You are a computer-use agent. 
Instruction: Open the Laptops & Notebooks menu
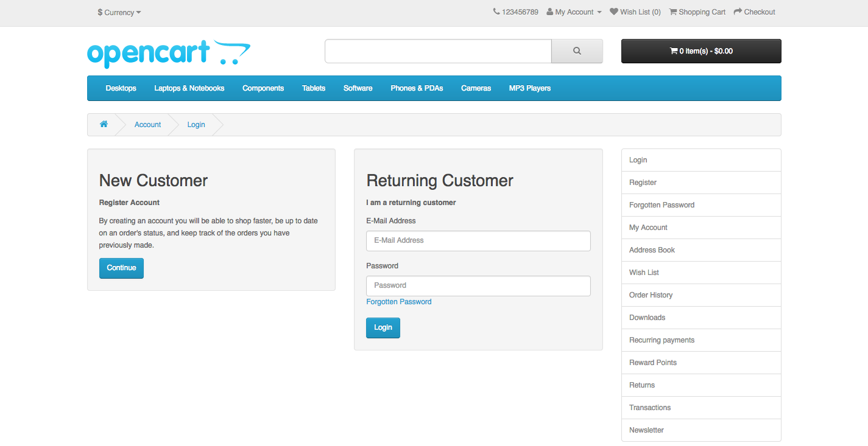coord(189,88)
